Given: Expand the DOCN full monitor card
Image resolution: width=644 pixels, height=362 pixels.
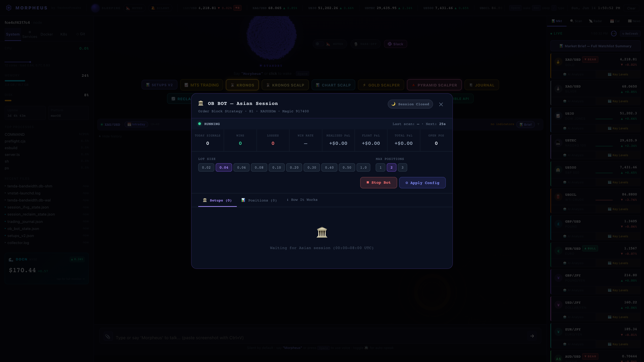Looking at the screenshot, I should (47, 268).
